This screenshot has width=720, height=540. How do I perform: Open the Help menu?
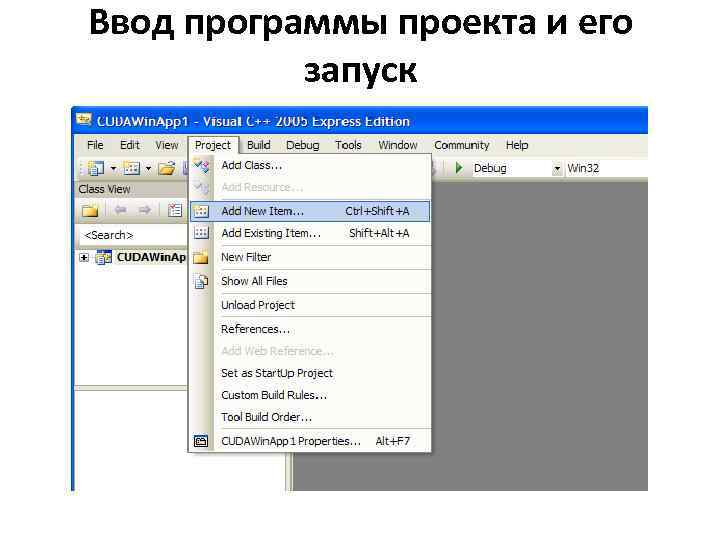pyautogui.click(x=517, y=145)
